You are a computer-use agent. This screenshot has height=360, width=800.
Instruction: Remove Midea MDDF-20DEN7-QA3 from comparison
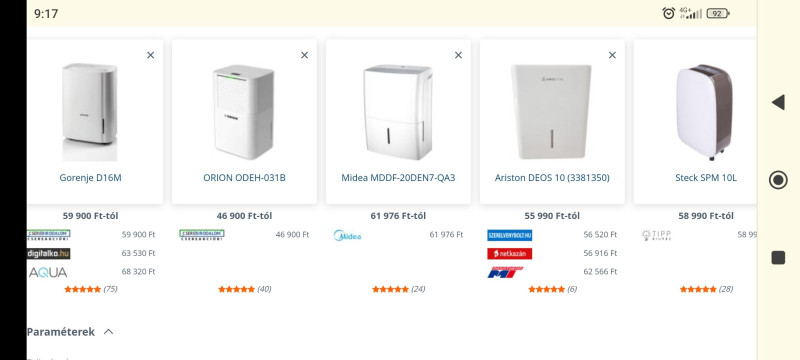[x=458, y=55]
